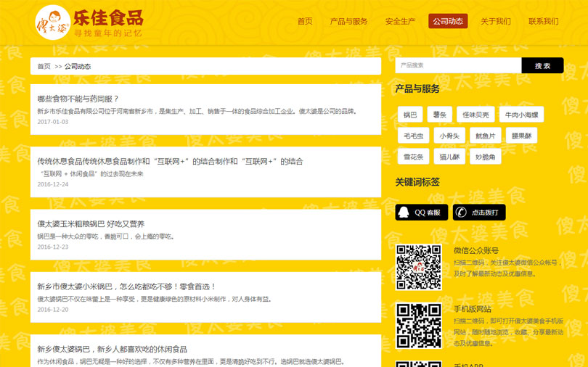Image resolution: width=588 pixels, height=367 pixels.
Task: Open the 产品与服务 navigation menu item
Action: [x=348, y=21]
